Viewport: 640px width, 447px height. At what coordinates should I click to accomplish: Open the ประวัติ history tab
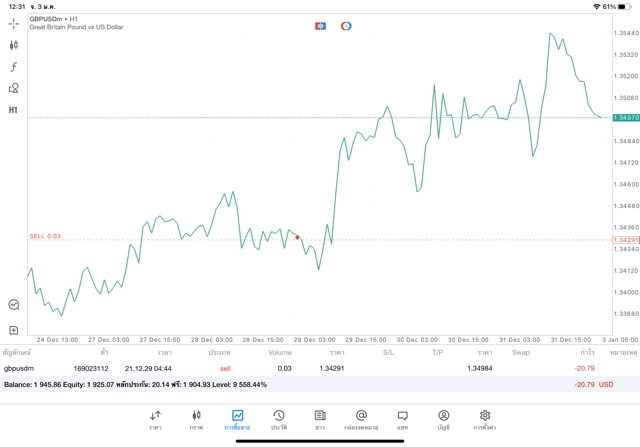coord(278,419)
